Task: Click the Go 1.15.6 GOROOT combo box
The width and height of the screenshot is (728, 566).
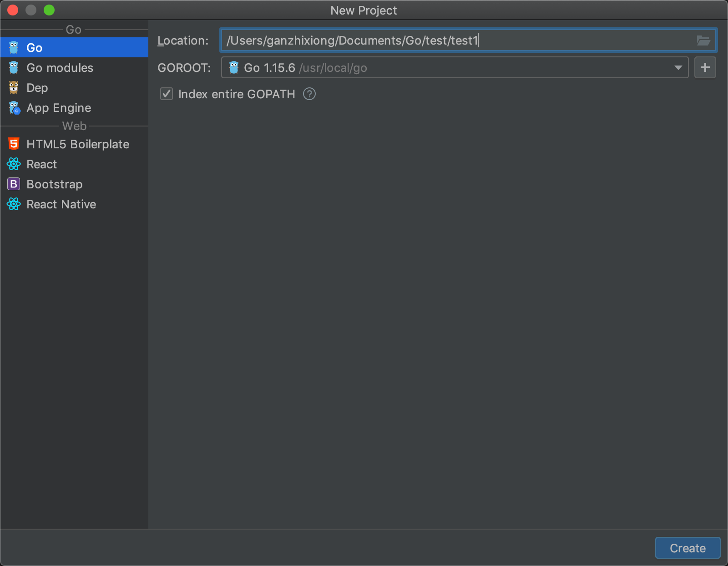Action: [x=455, y=67]
